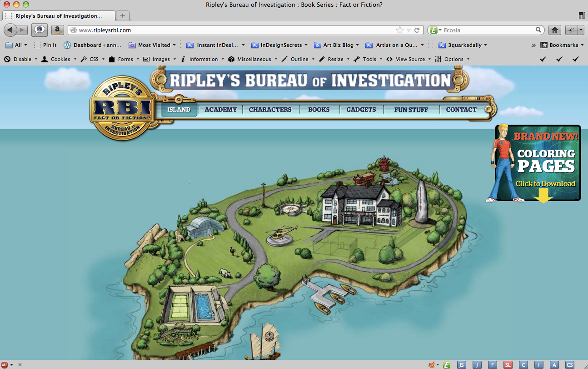Open the Miscellaneous developer toolbar menu
Screen dimensions: 588x369
253,59
